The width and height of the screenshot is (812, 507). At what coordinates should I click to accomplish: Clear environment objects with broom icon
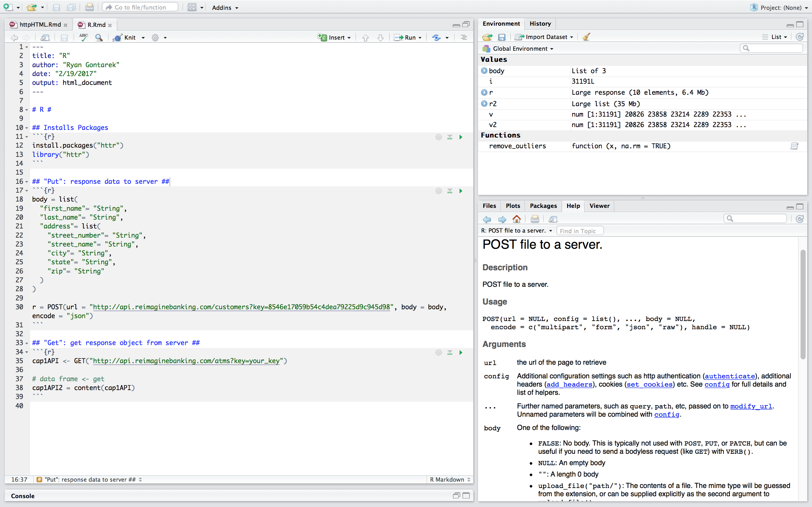coord(586,37)
